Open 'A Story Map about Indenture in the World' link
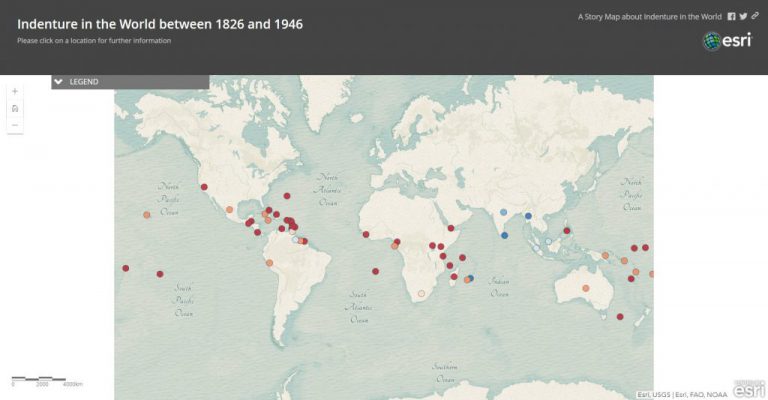Screen dimensions: 768x400 click(x=649, y=17)
